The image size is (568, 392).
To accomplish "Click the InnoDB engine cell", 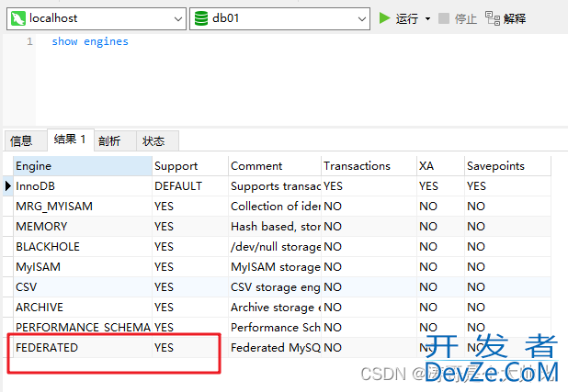I will [83, 186].
